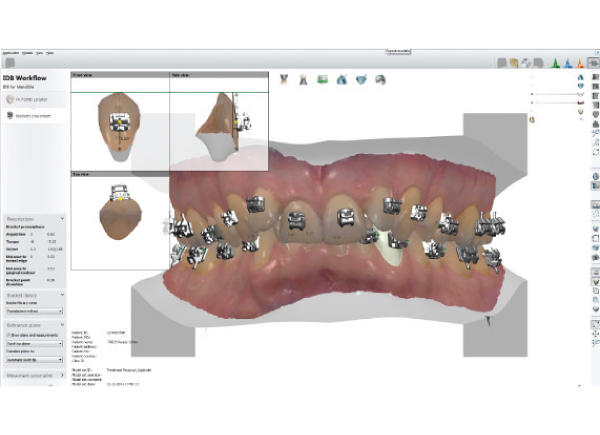The image size is (600, 435).
Task: Open the View menu
Action: coord(39,53)
